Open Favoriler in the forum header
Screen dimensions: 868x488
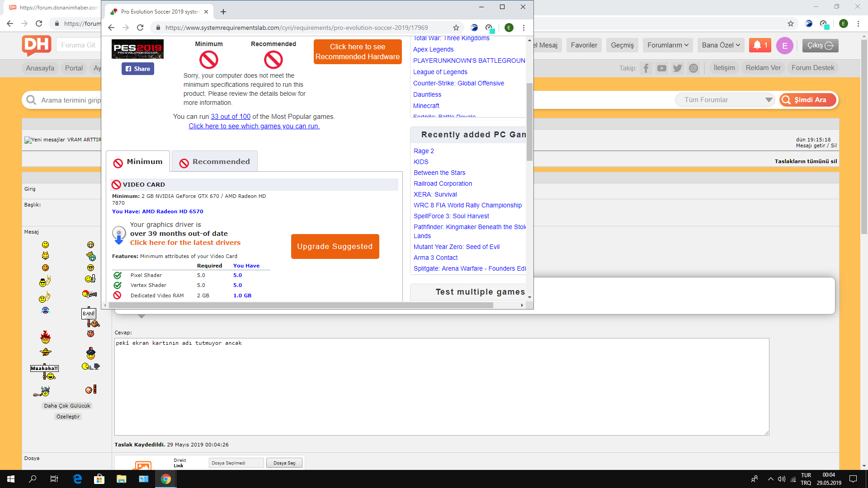584,45
